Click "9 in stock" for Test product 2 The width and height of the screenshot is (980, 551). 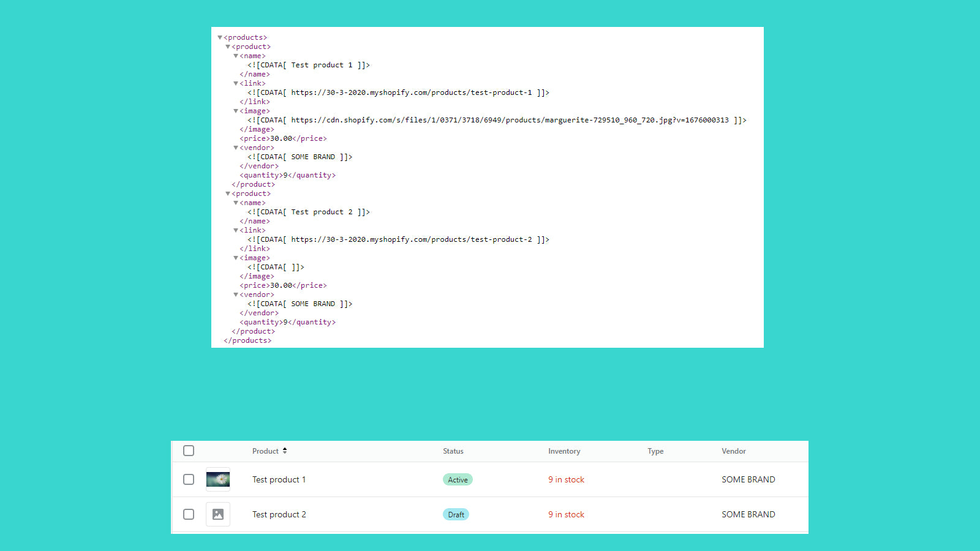click(x=566, y=514)
